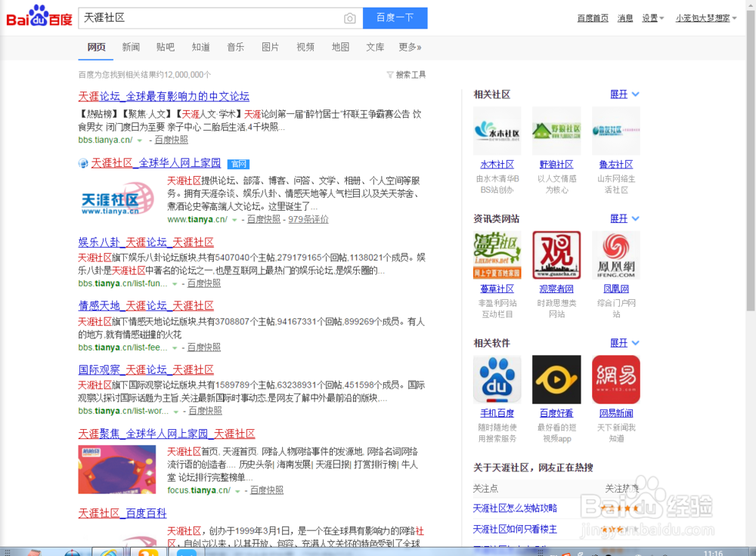
Task: Open 天涯聚焦_全球华人网上家园 result link
Action: click(x=166, y=434)
